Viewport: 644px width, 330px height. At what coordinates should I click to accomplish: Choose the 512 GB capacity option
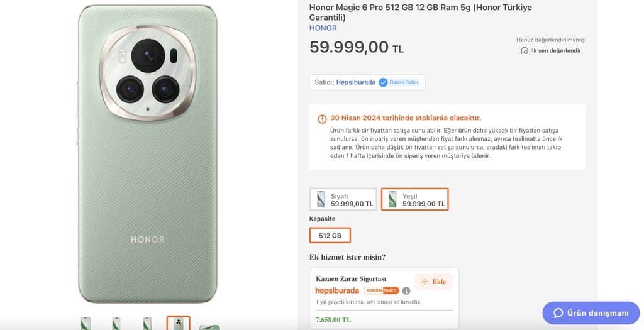[330, 236]
